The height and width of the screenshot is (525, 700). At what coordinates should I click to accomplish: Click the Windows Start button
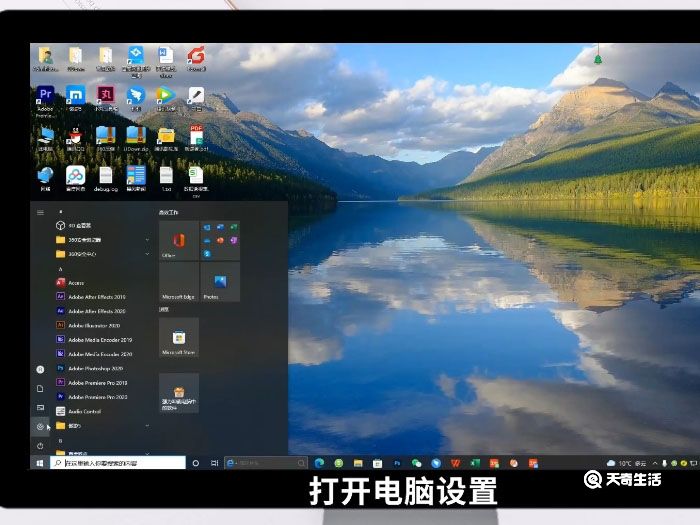[x=40, y=463]
